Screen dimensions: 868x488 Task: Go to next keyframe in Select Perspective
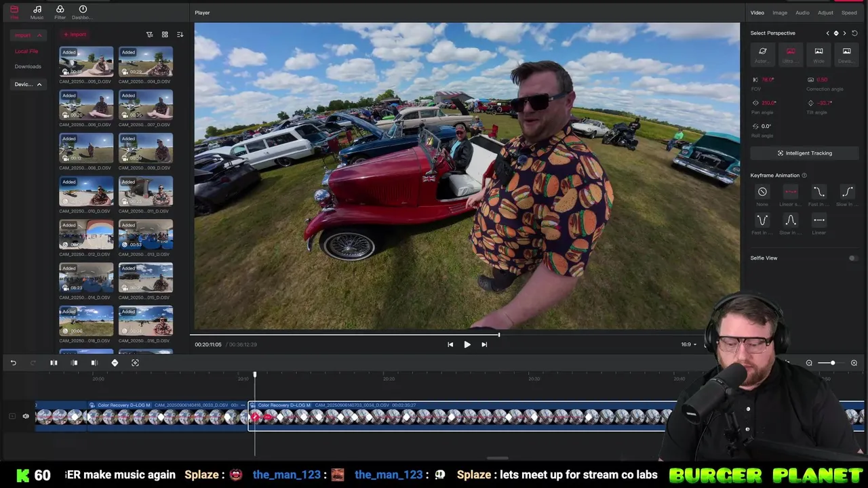pos(844,33)
